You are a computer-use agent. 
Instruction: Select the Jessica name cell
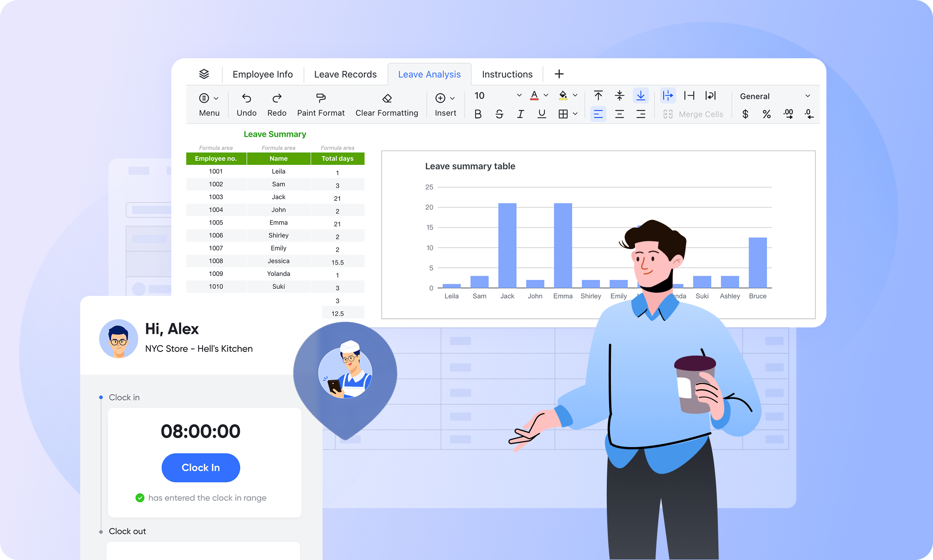[278, 261]
